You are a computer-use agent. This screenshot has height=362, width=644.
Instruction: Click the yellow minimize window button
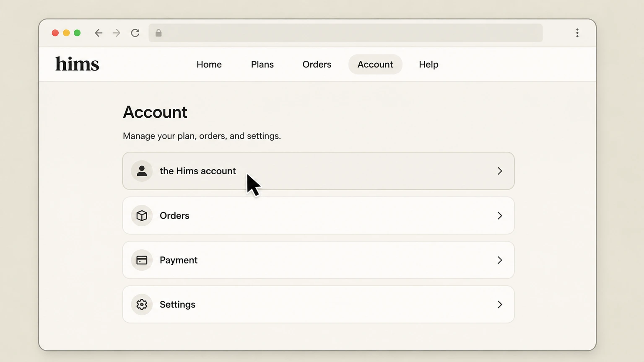66,33
